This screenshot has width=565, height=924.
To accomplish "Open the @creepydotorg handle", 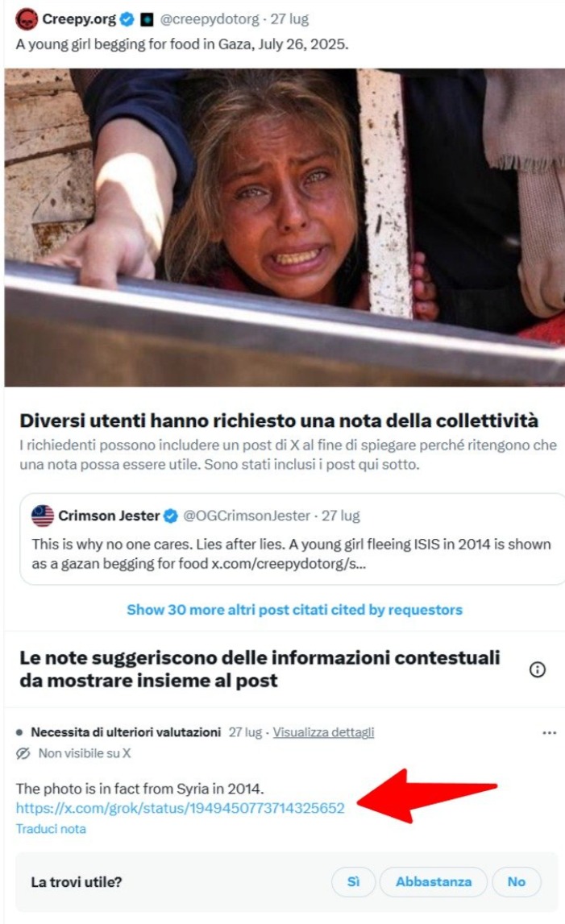I will click(x=210, y=19).
